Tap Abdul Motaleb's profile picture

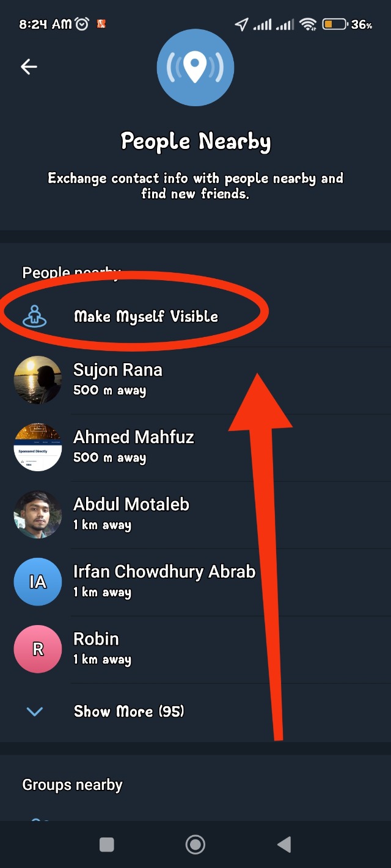tap(38, 514)
